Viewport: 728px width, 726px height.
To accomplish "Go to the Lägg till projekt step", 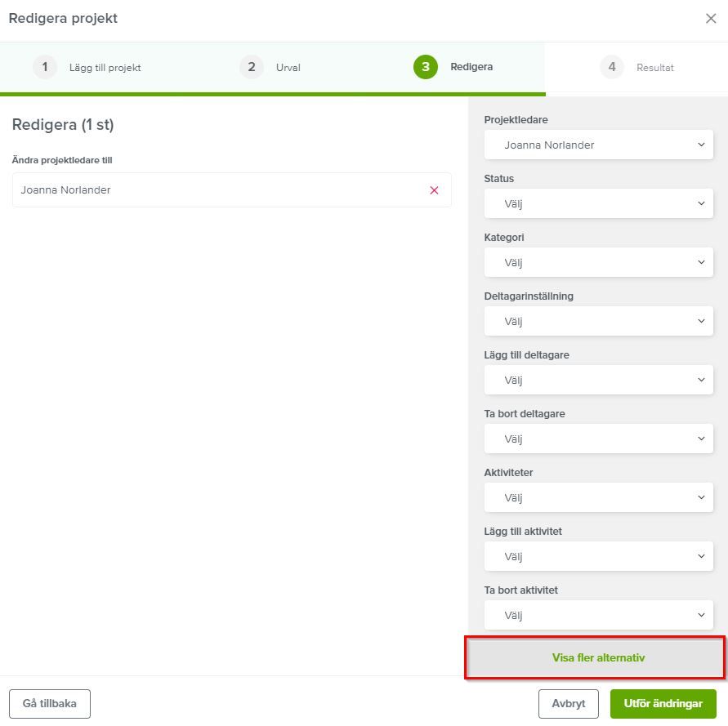I will pos(105,68).
